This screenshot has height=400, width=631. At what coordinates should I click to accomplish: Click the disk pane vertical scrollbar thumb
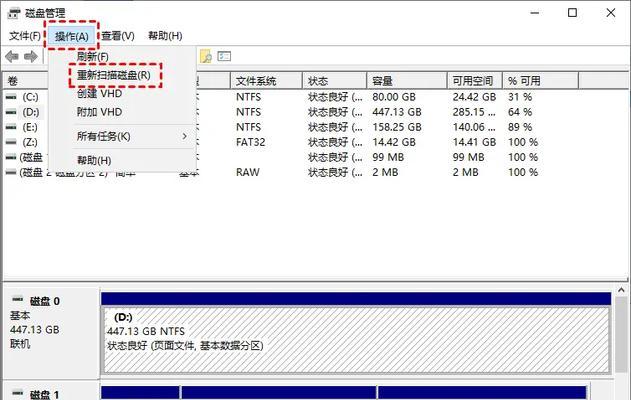(x=621, y=335)
